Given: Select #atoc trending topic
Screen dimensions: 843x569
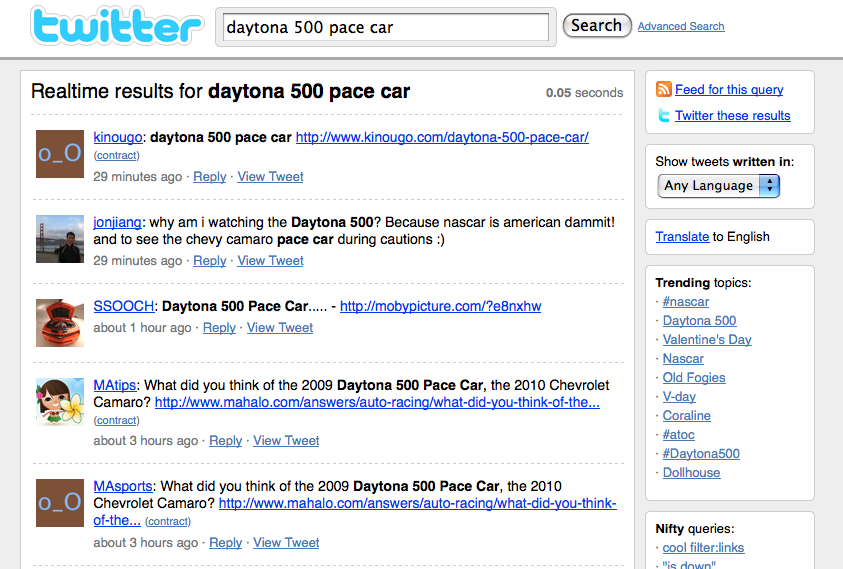Looking at the screenshot, I should [678, 435].
